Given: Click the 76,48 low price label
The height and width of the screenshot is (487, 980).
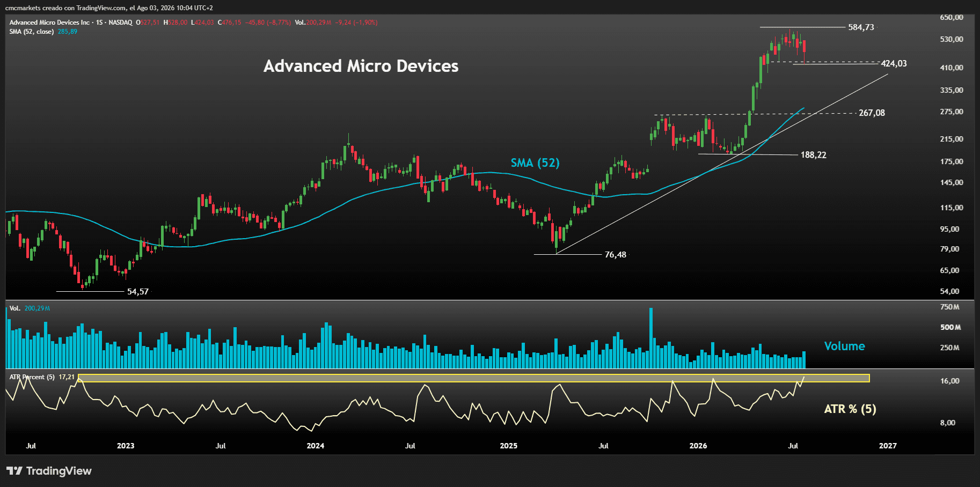Looking at the screenshot, I should click(616, 255).
